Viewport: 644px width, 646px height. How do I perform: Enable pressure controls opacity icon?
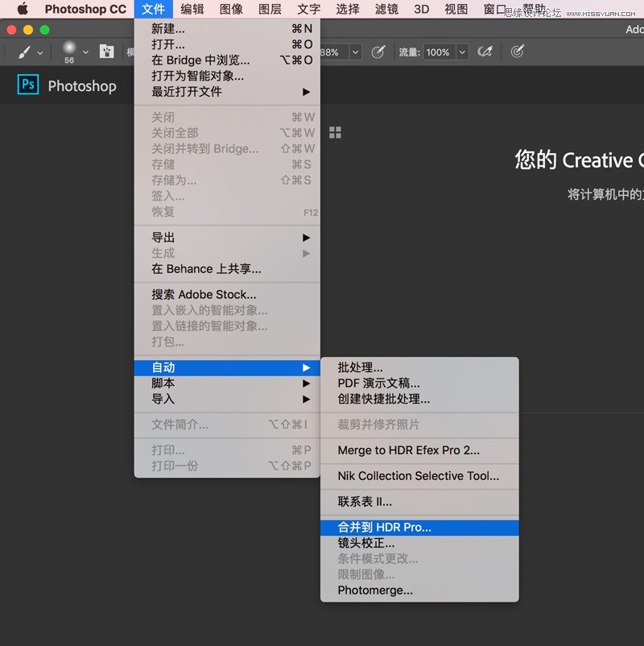point(378,51)
